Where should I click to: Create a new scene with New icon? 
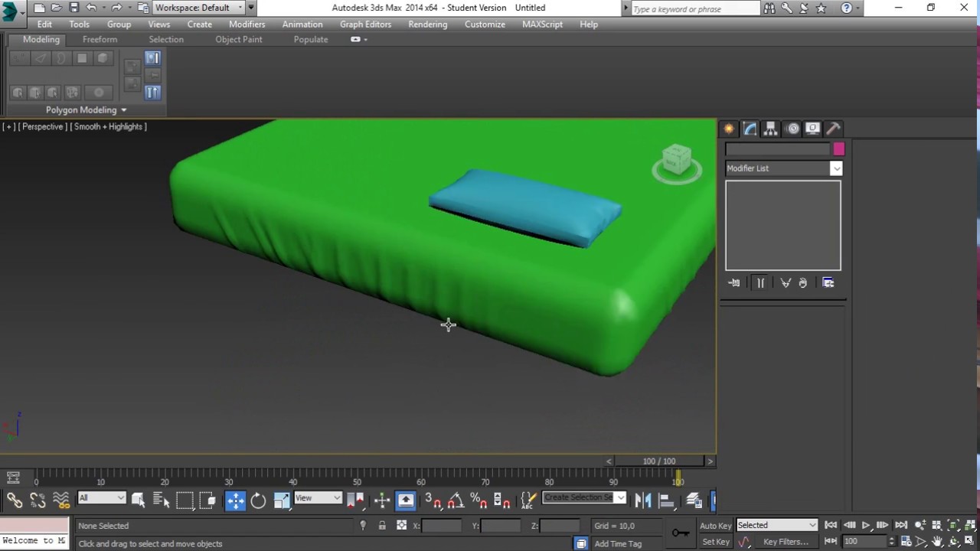40,8
